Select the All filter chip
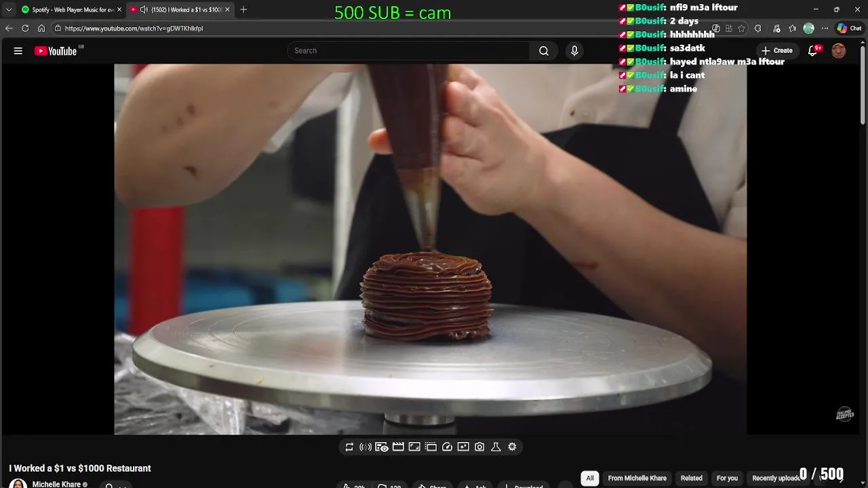The image size is (868, 488). (x=590, y=478)
